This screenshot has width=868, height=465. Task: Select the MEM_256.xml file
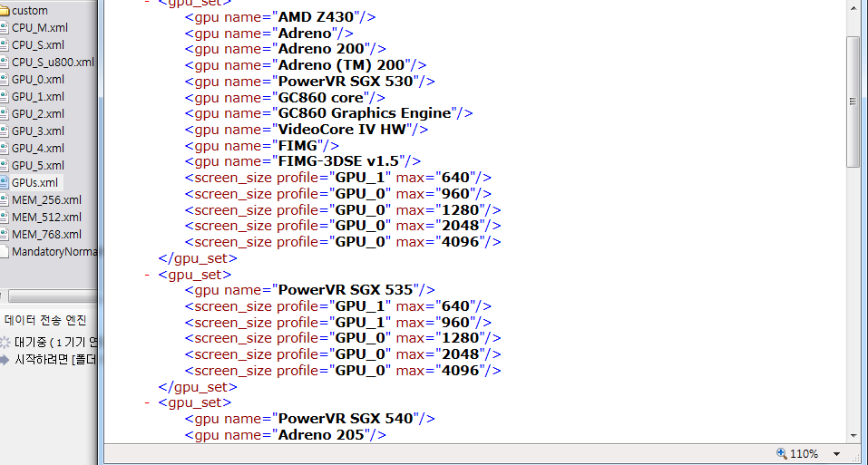coord(46,199)
